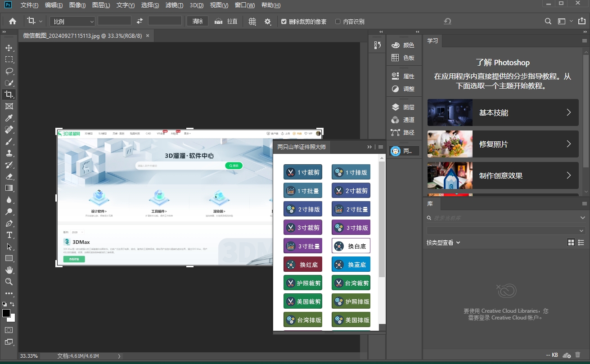Select the Zoom tool

pyautogui.click(x=9, y=282)
